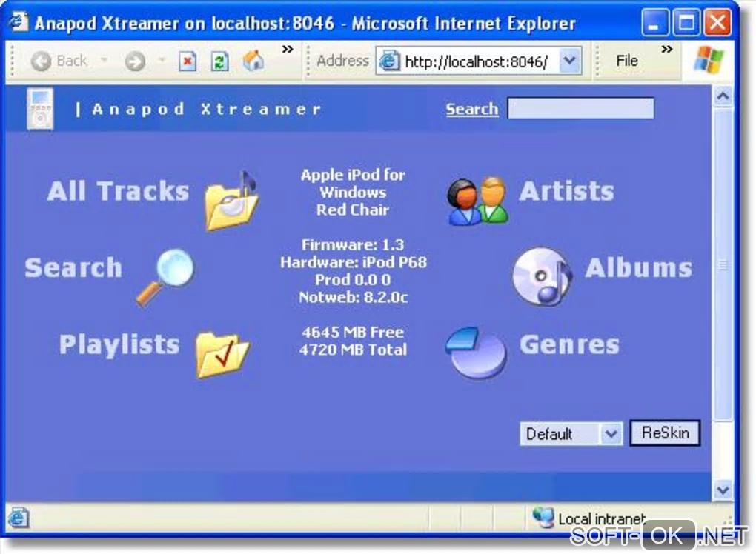This screenshot has width=756, height=554.
Task: Click the Windows flag logo
Action: pyautogui.click(x=709, y=60)
